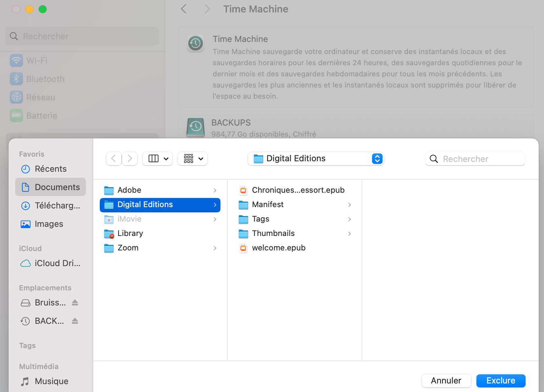
Task: Click the Adobe folder icon
Action: pyautogui.click(x=109, y=190)
